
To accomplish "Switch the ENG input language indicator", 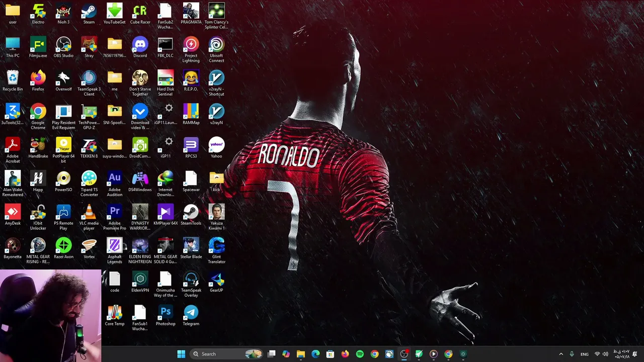I will coord(584,354).
